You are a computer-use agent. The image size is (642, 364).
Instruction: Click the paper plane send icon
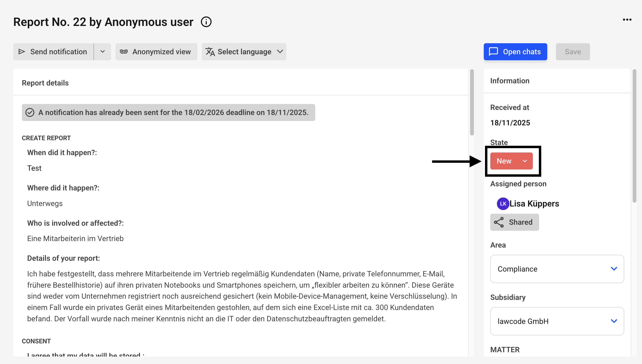[22, 52]
